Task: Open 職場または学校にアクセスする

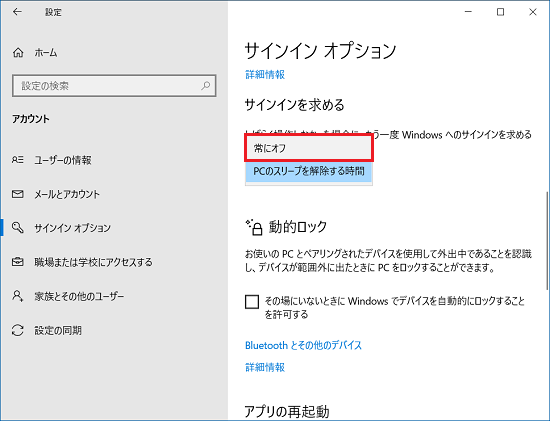Action: [x=93, y=262]
